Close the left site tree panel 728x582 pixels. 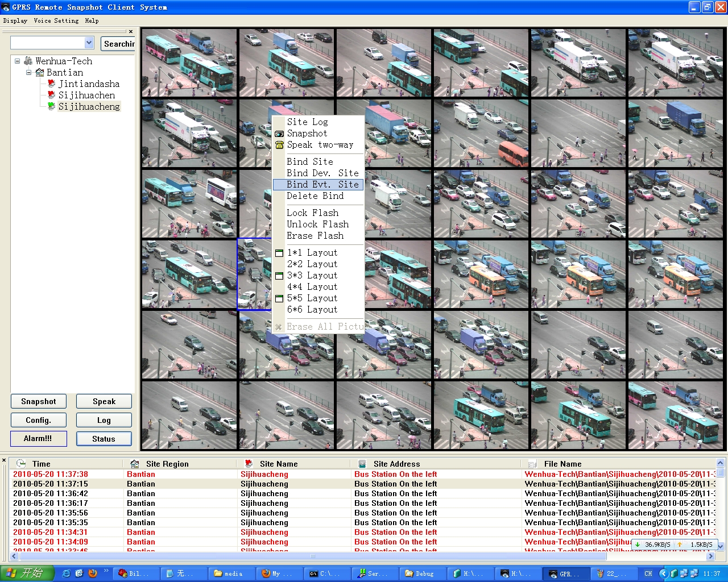pyautogui.click(x=131, y=32)
